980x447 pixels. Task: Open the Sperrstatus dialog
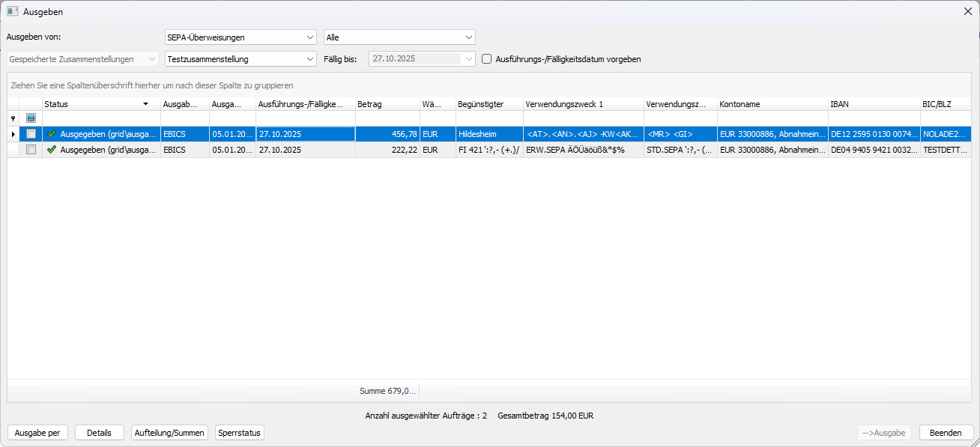click(x=239, y=432)
